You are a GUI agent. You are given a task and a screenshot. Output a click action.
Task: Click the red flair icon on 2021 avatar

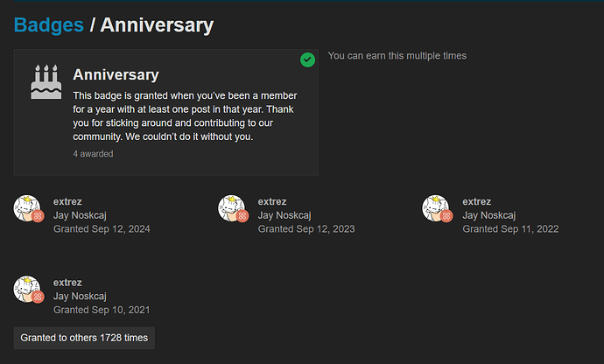click(x=38, y=297)
